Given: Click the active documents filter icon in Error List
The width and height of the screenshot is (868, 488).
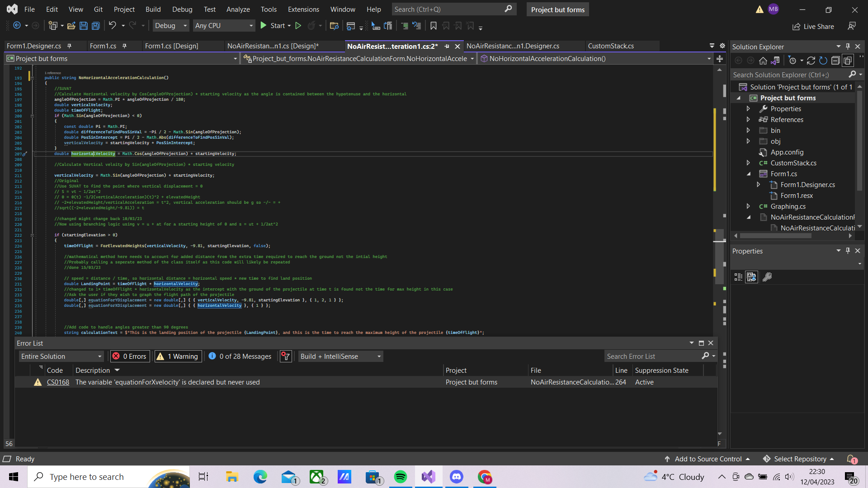Looking at the screenshot, I should click(x=286, y=357).
